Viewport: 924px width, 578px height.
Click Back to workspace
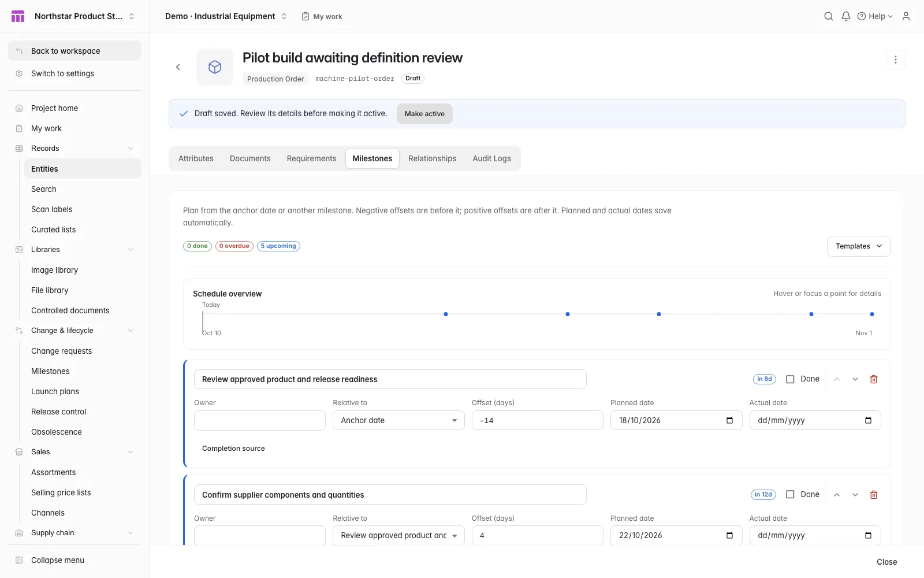(x=74, y=51)
